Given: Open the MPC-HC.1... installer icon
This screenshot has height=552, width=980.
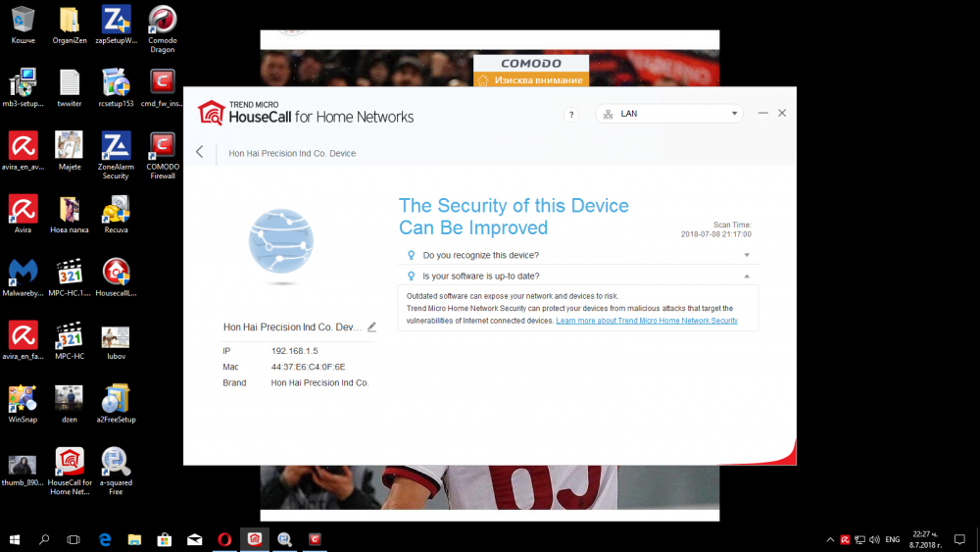Looking at the screenshot, I should click(70, 276).
